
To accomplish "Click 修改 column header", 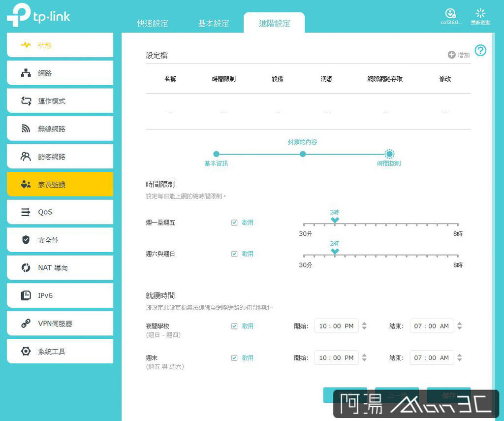I will pyautogui.click(x=445, y=79).
